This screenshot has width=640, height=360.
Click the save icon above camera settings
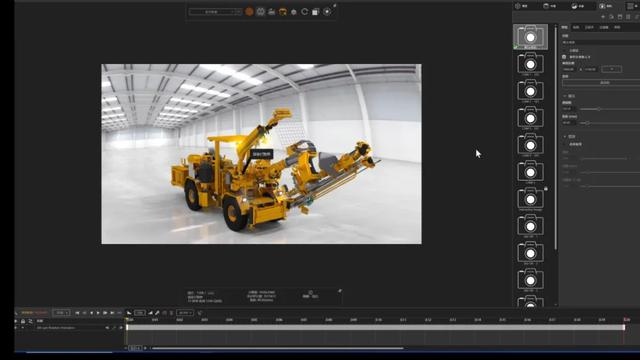(x=620, y=17)
